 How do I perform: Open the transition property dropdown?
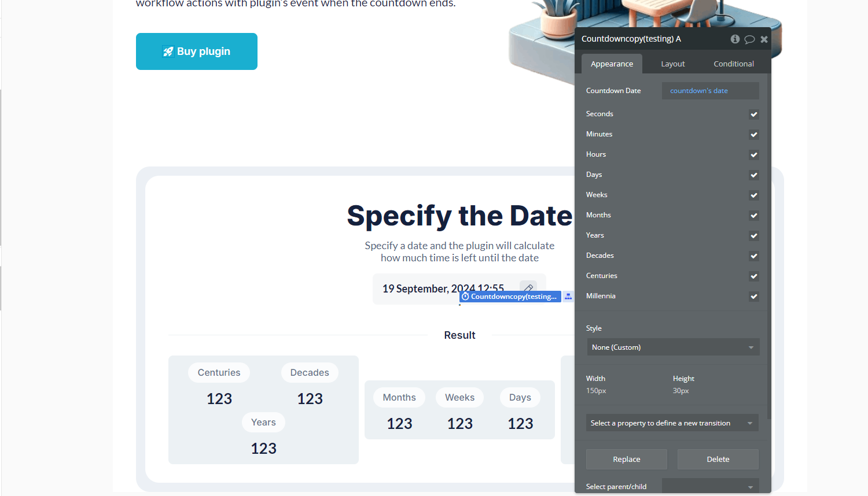coord(672,423)
